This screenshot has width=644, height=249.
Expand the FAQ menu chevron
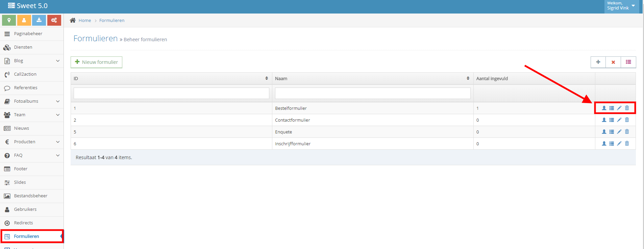click(58, 155)
